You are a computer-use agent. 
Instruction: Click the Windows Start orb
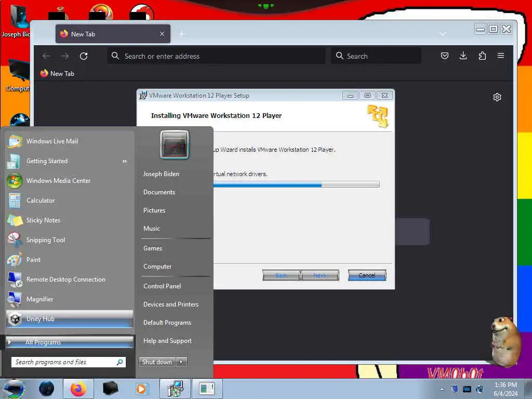pyautogui.click(x=14, y=389)
